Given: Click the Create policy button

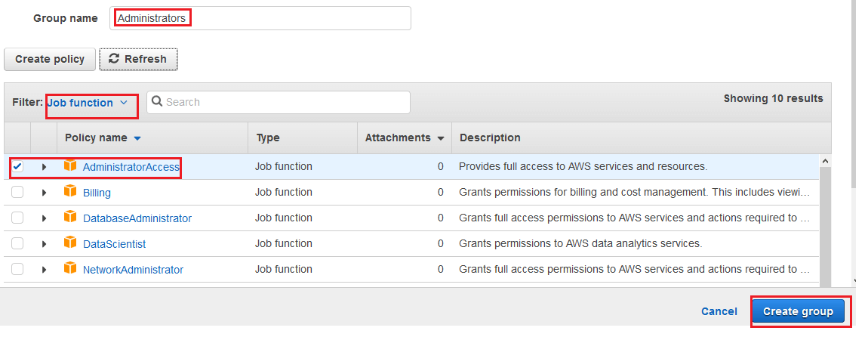Looking at the screenshot, I should pos(50,59).
